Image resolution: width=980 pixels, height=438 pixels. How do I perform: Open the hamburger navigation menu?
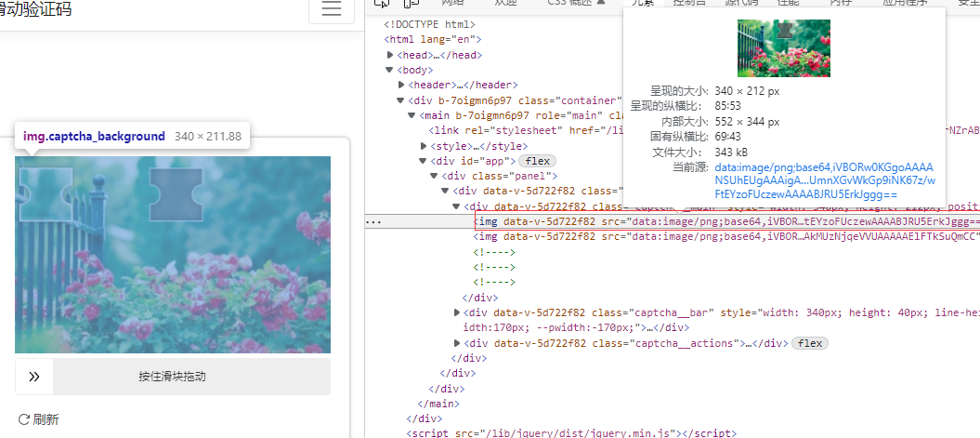[x=332, y=8]
